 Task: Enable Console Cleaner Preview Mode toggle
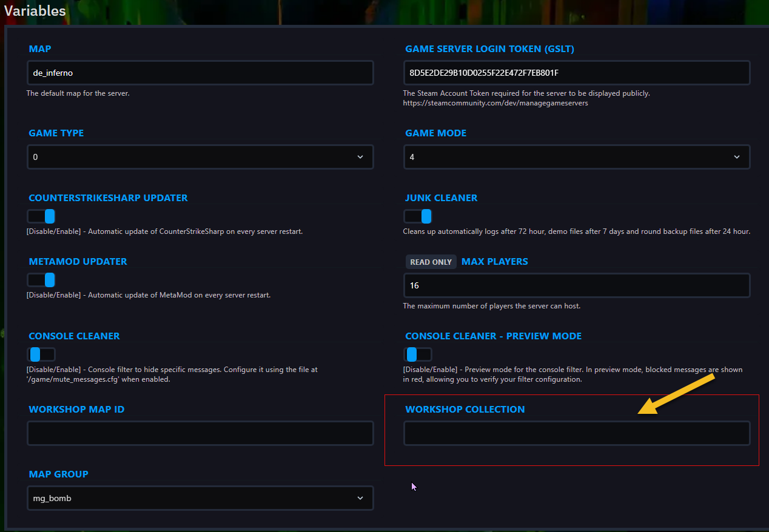(x=418, y=354)
